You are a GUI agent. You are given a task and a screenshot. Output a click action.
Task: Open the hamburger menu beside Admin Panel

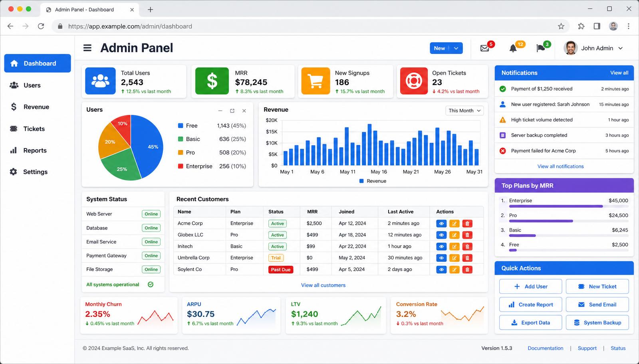(x=87, y=48)
